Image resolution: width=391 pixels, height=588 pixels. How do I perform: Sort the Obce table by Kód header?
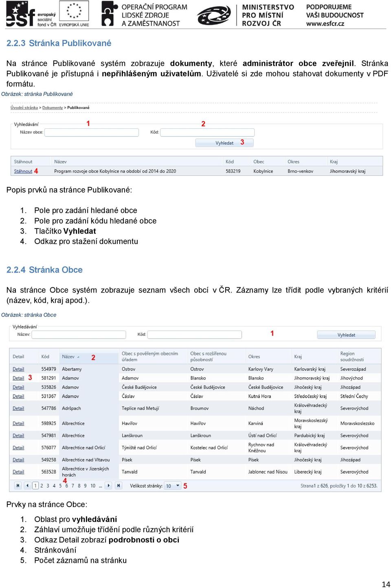(x=45, y=357)
